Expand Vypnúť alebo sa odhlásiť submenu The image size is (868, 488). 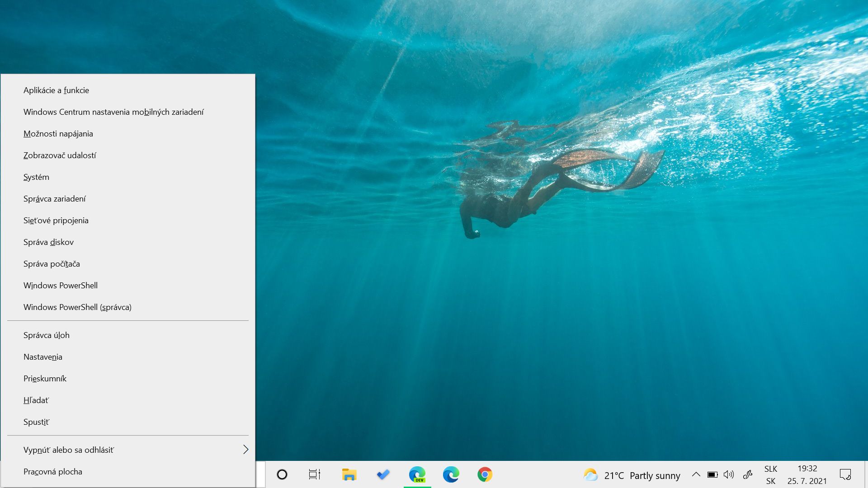[x=128, y=450]
